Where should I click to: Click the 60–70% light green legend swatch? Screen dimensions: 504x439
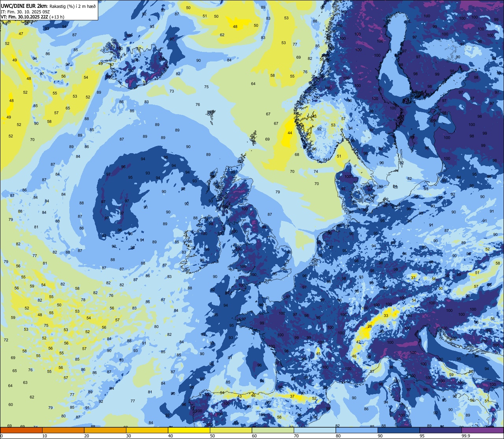point(273,430)
